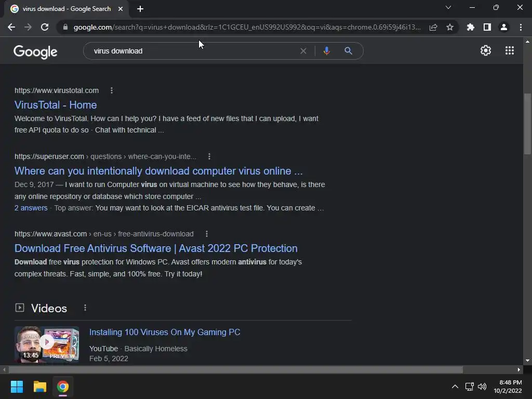Open the tab search chevron
This screenshot has height=399, width=532.
(x=448, y=7)
